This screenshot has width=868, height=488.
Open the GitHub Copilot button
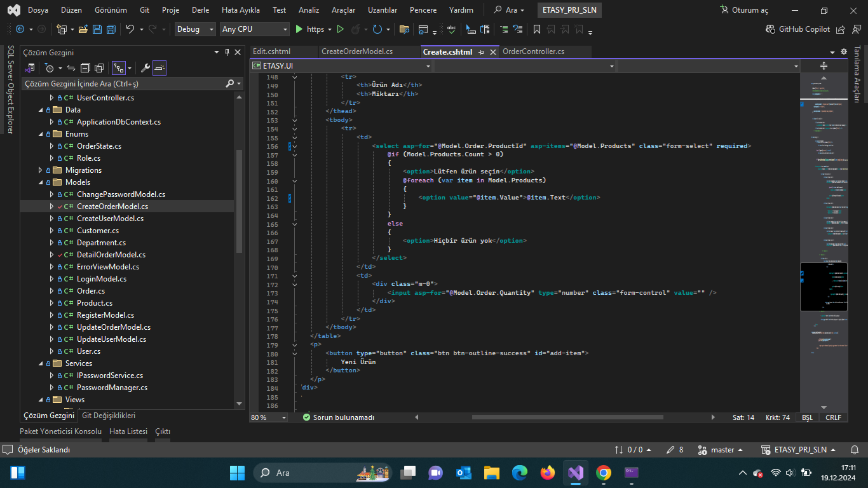tap(798, 29)
